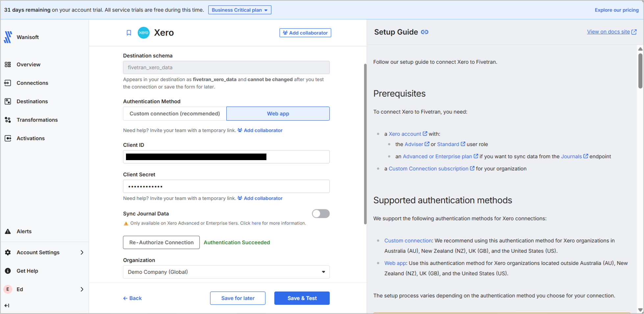This screenshot has width=644, height=314.
Task: Open Overview via its dashboard icon
Action: pyautogui.click(x=8, y=64)
